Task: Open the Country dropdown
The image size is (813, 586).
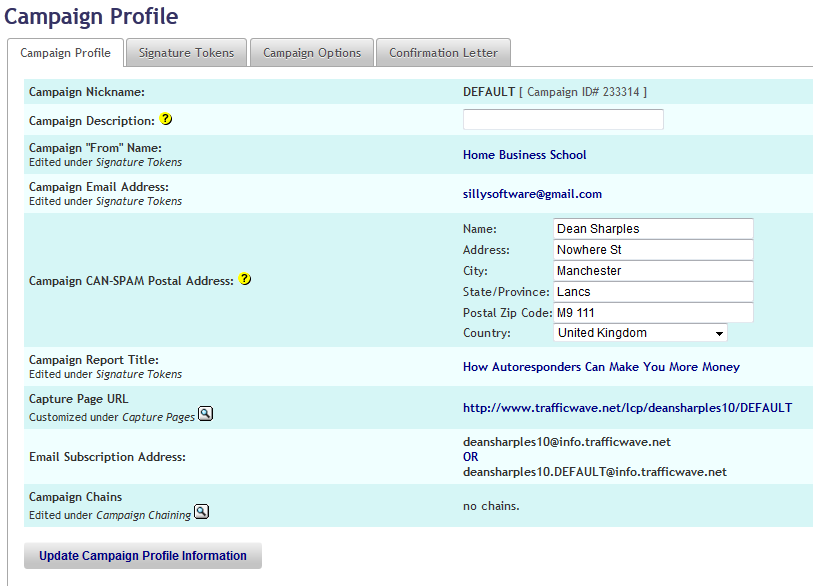Action: tap(640, 333)
